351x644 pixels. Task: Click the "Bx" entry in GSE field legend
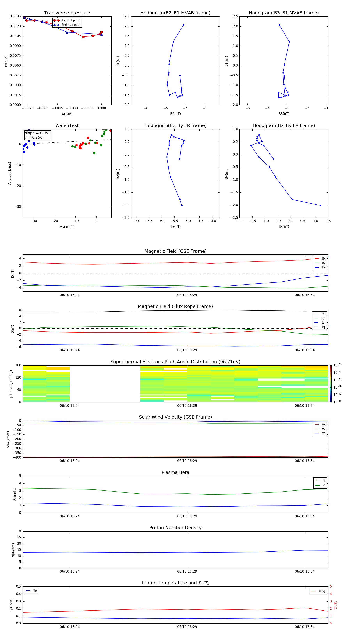[320, 259]
